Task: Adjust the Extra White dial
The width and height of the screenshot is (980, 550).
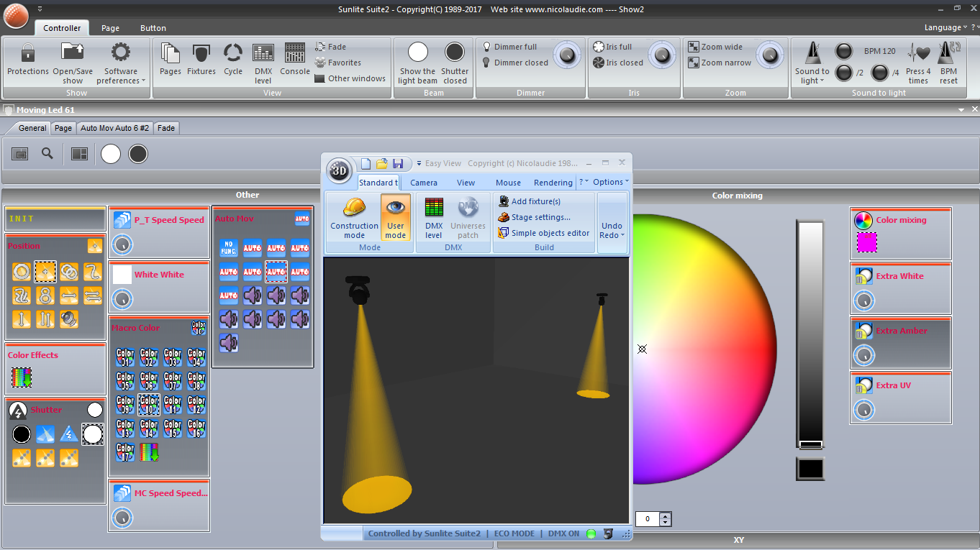Action: [863, 301]
